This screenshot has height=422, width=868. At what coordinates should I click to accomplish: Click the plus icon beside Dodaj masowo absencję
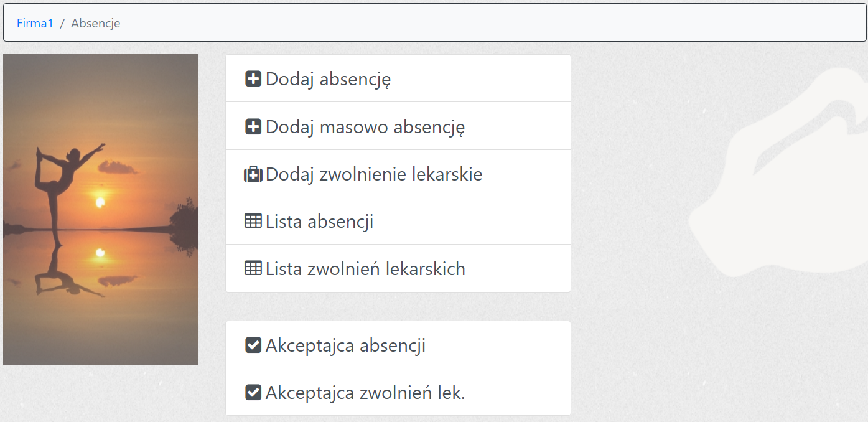[x=253, y=127]
